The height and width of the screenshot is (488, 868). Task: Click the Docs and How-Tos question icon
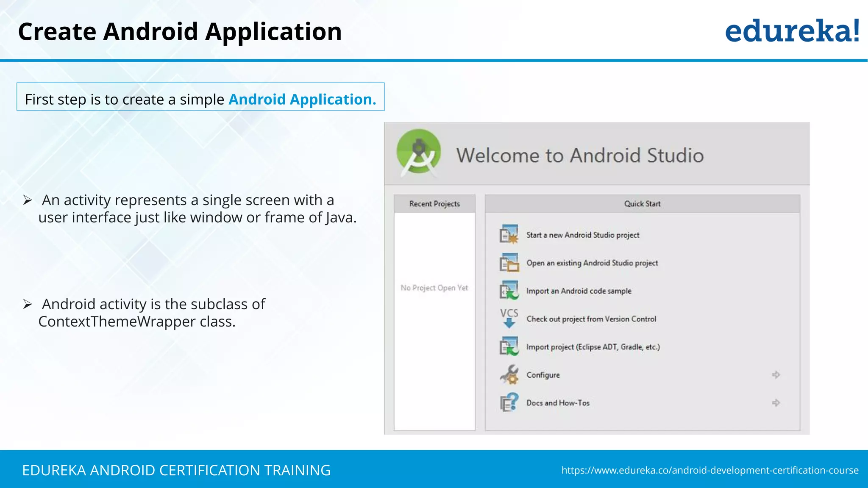[x=509, y=402]
